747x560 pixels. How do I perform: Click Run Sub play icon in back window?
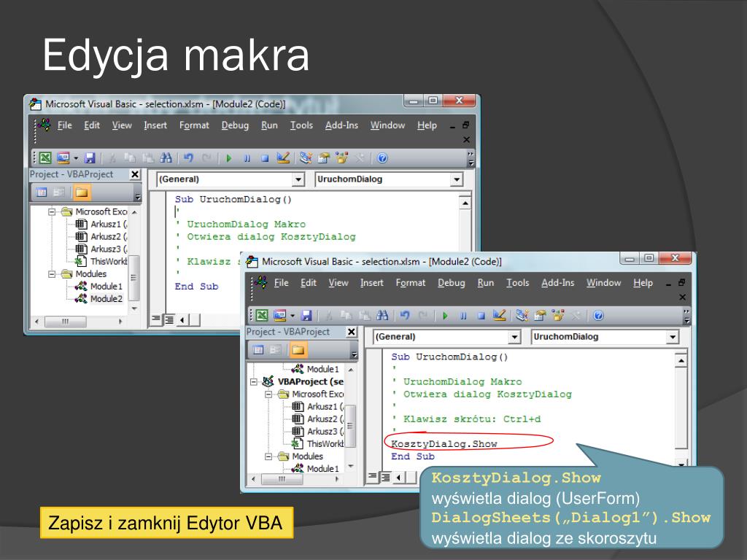tap(228, 158)
